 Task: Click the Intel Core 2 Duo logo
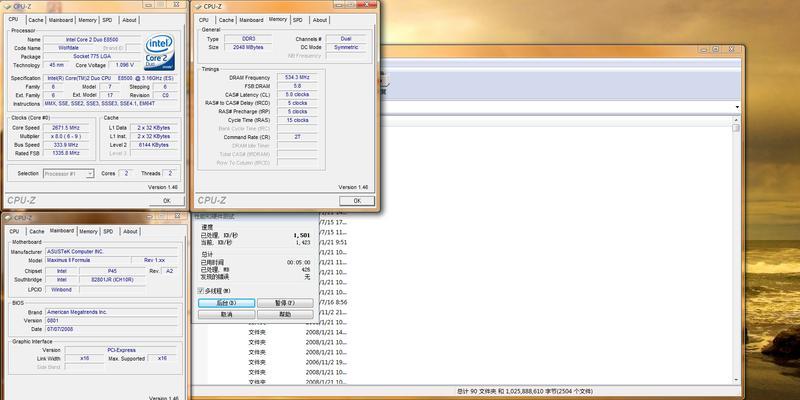(x=160, y=53)
